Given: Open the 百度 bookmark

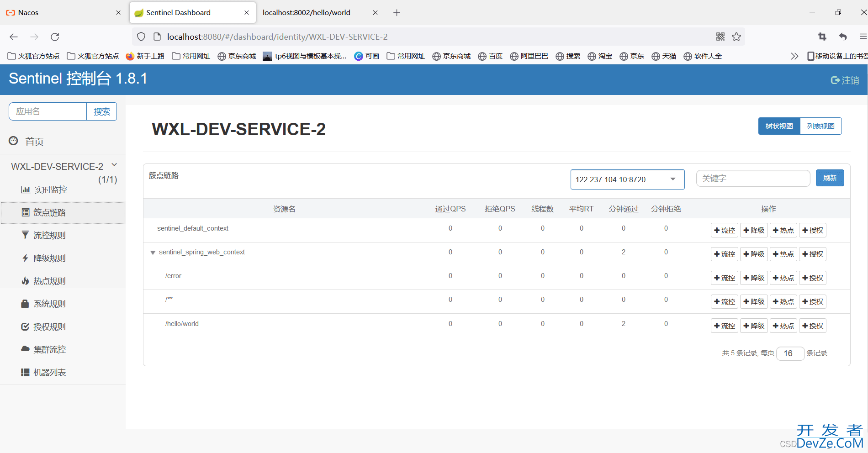Looking at the screenshot, I should (x=490, y=56).
